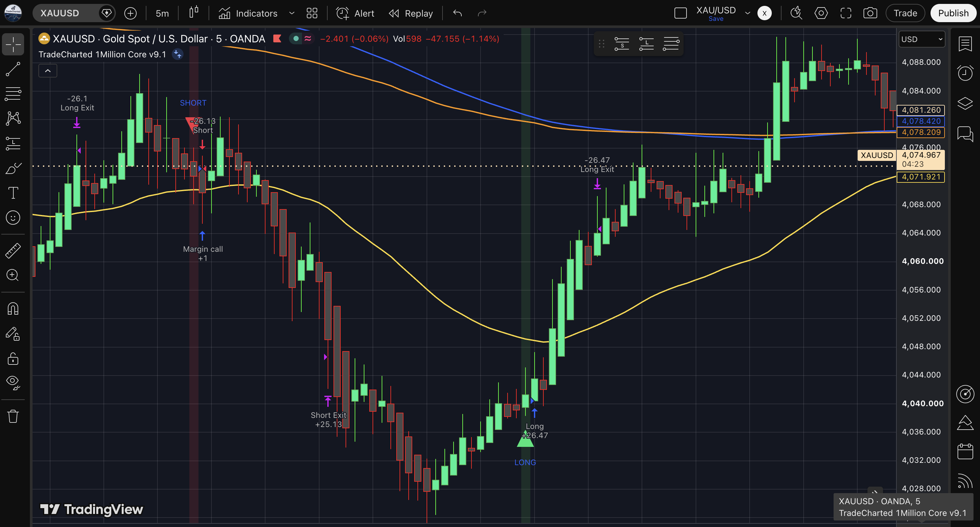Toggle lock all drawing tools
Screen dimensions: 980x527
point(13,359)
